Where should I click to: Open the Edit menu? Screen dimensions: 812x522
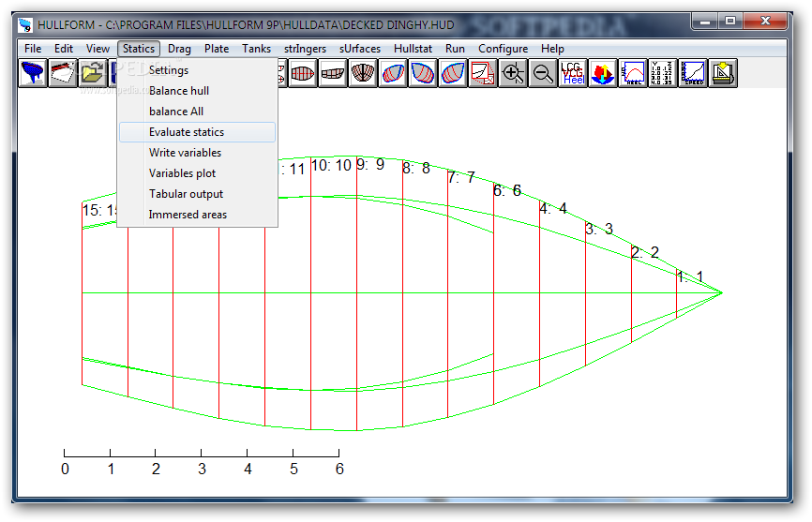(x=64, y=49)
